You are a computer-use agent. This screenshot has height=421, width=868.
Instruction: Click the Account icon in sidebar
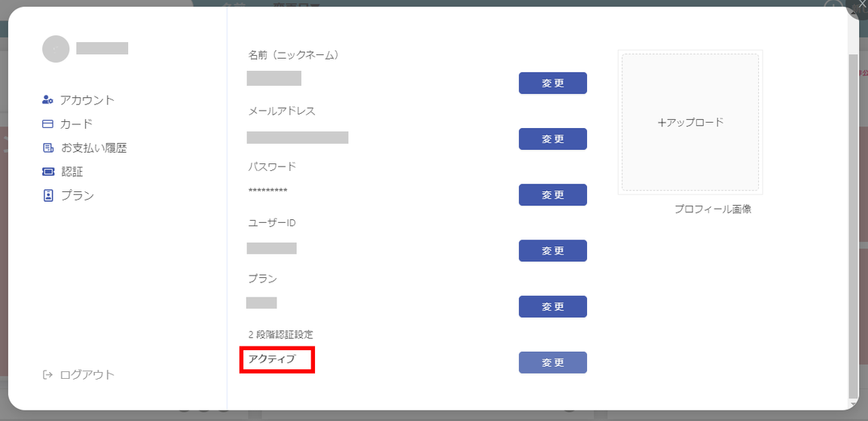(47, 100)
